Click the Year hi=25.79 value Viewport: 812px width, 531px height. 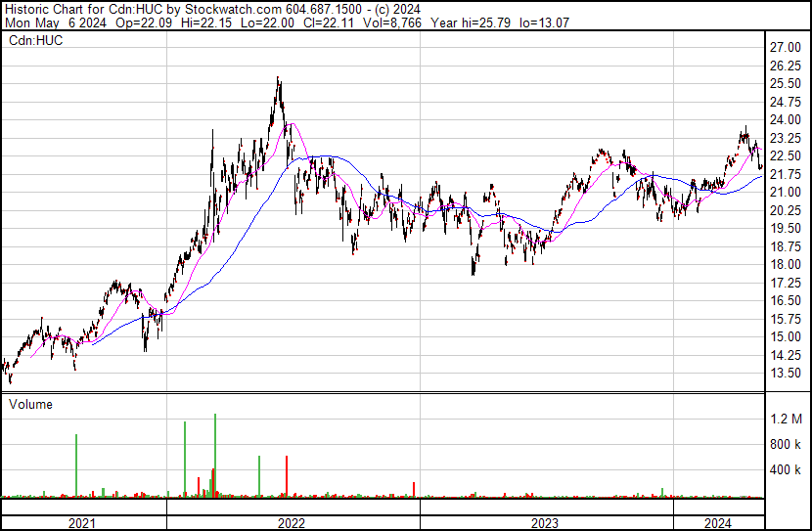click(471, 22)
